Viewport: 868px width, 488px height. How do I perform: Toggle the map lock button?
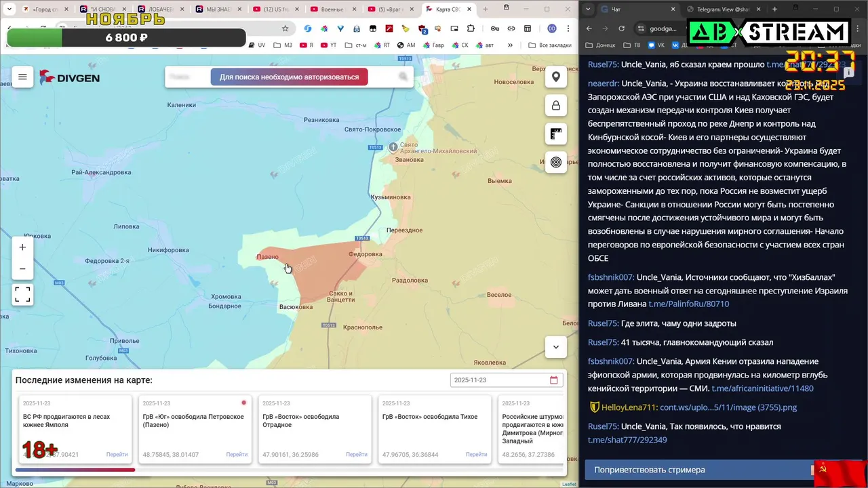point(556,106)
